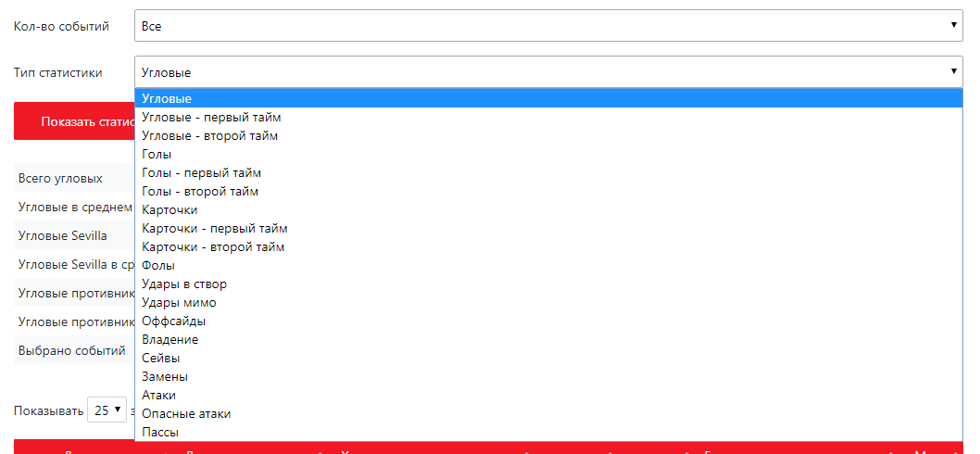This screenshot has height=454, width=980.
Task: Open the Показывать 25 entries selector
Action: click(108, 410)
